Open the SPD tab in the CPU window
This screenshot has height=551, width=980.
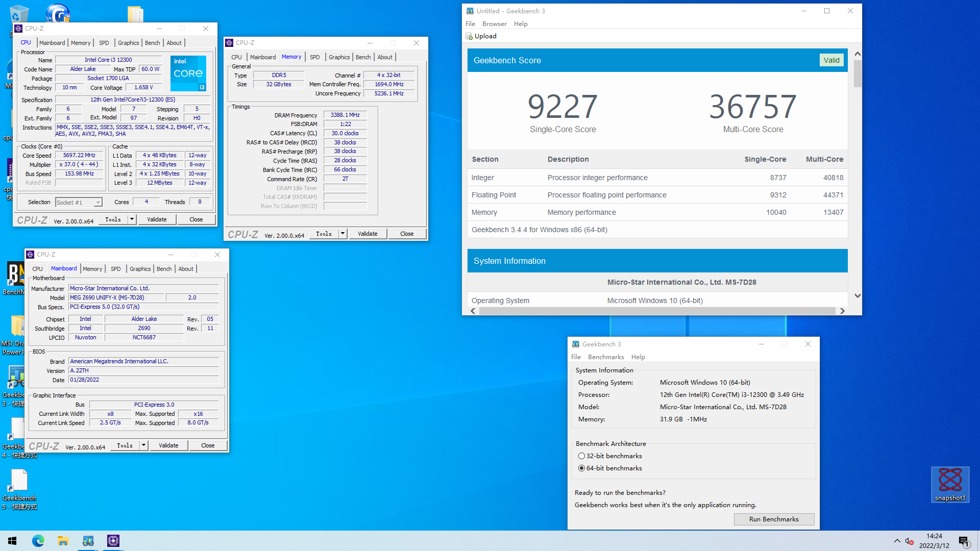(104, 43)
